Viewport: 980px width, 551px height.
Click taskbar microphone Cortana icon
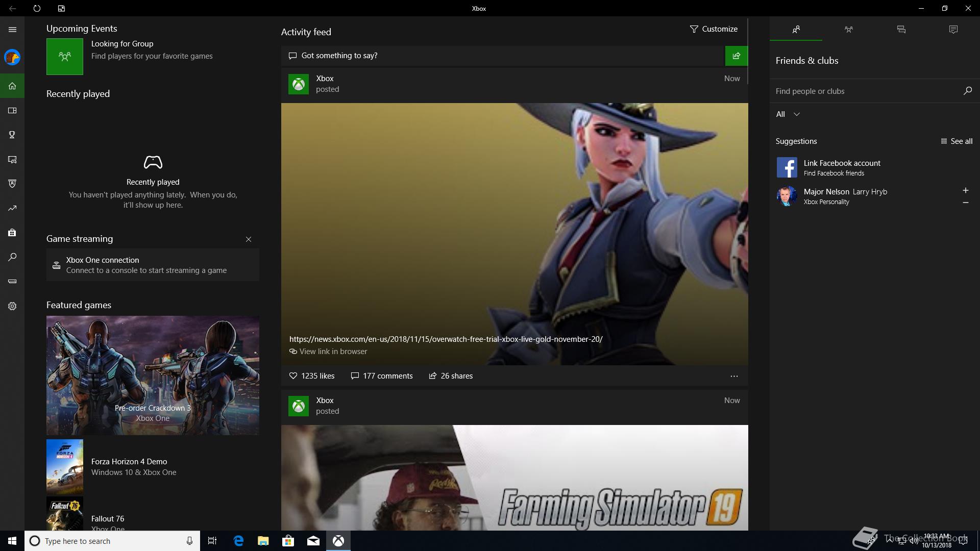189,541
